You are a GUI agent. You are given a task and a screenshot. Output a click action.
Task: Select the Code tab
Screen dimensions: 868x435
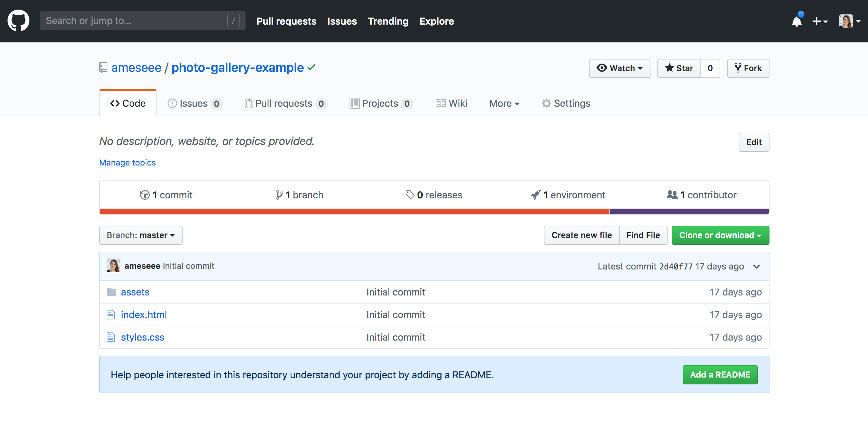[x=128, y=103]
